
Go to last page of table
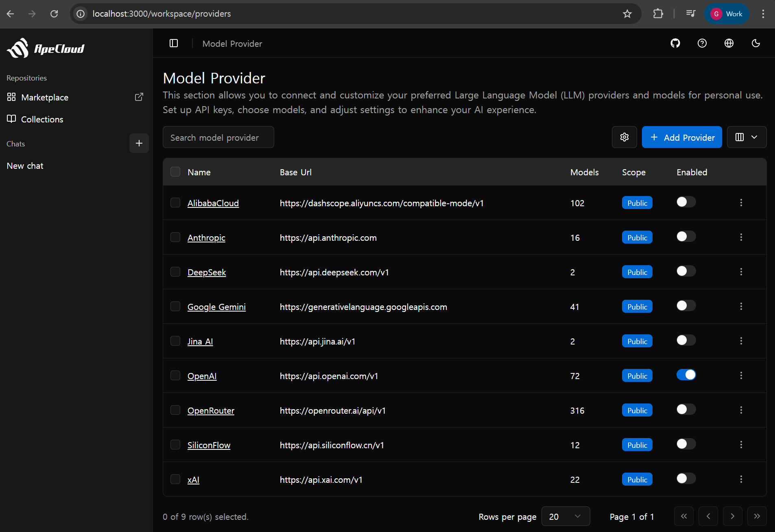point(757,516)
